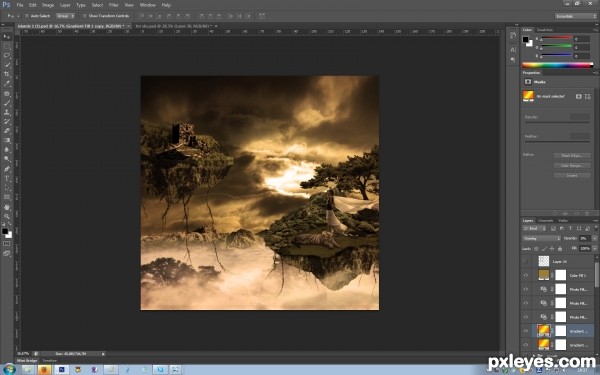Click the red channel slider in Color panel
The height and width of the screenshot is (375, 600).
pos(557,38)
